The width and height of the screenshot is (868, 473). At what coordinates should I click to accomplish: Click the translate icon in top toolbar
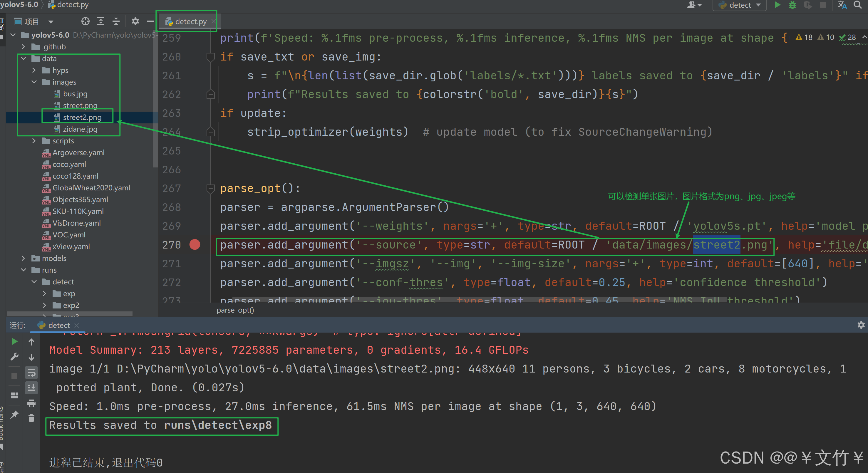(842, 5)
